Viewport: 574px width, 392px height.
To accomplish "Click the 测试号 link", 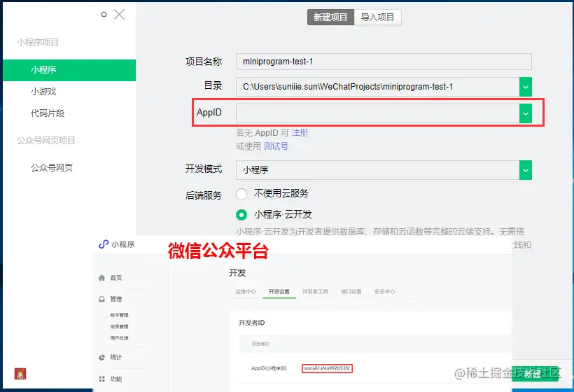I will click(x=276, y=146).
